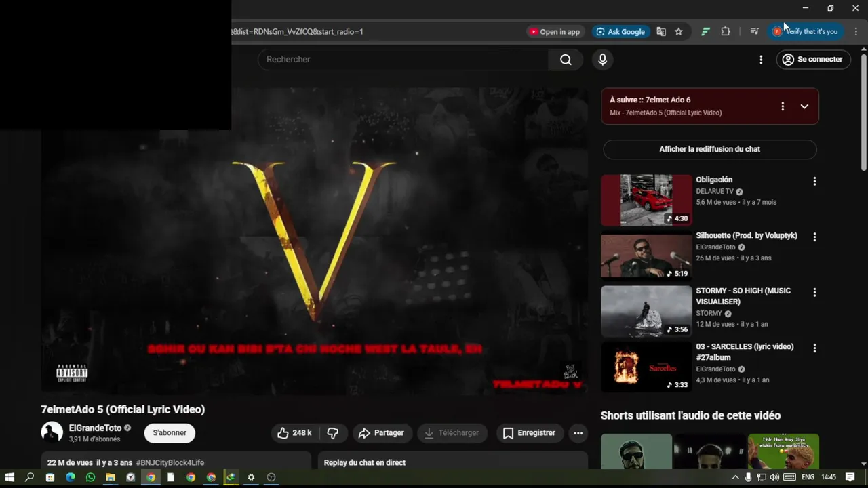
Task: Open the notification center icon
Action: pos(850,477)
